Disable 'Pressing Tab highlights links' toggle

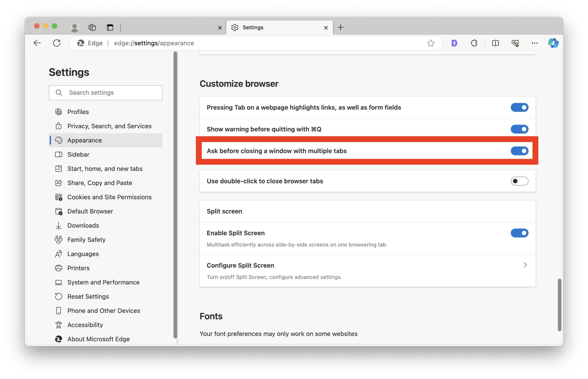pos(519,107)
